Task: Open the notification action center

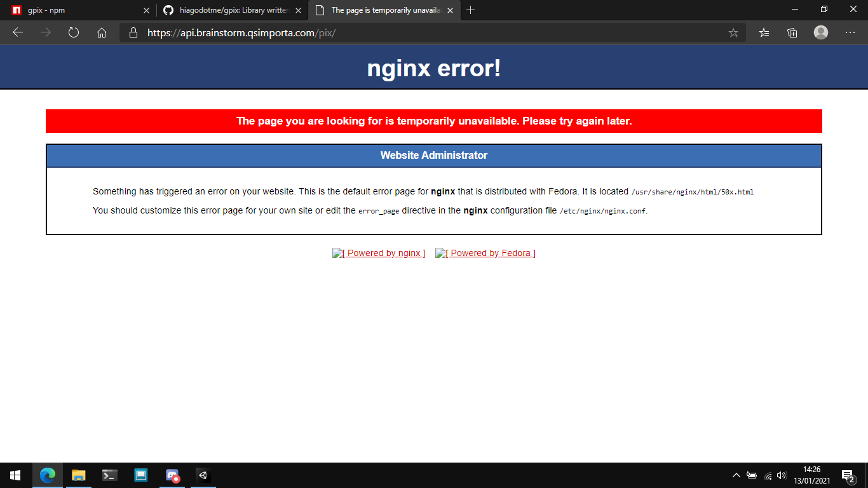Action: (848, 475)
